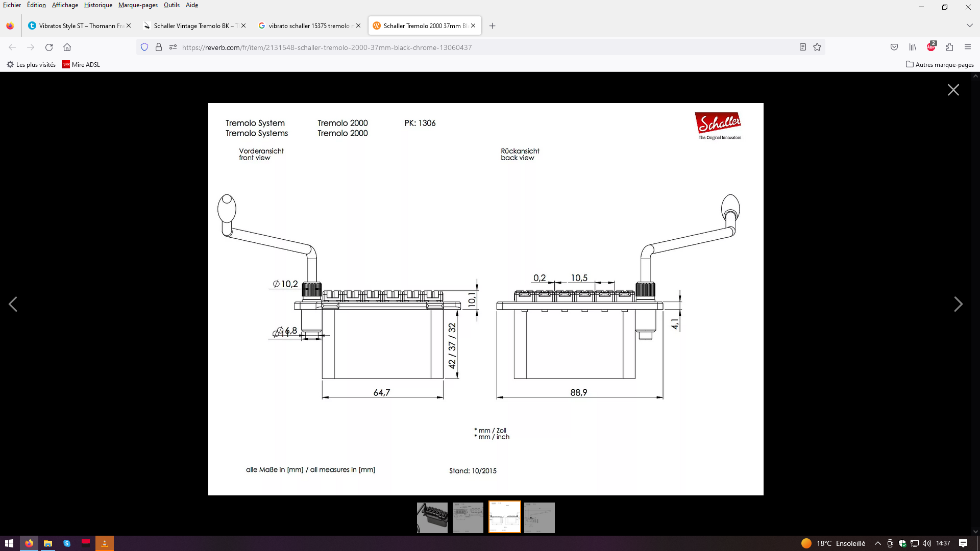The width and height of the screenshot is (980, 551).
Task: Open the Marque-pages menu
Action: pyautogui.click(x=138, y=5)
